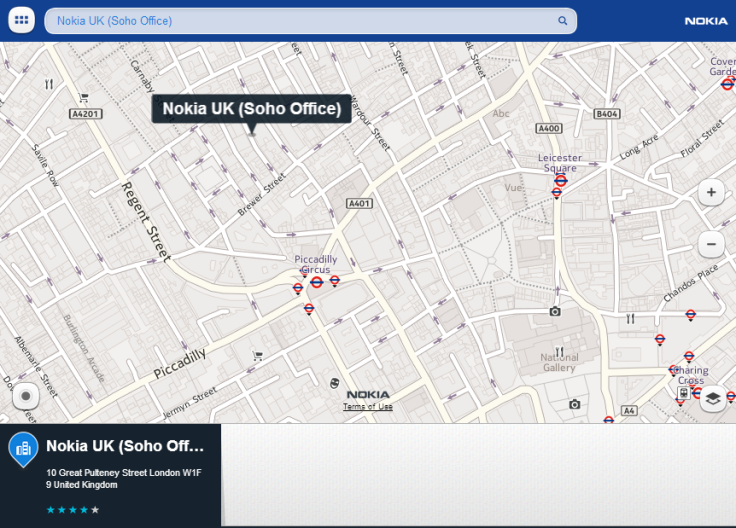Click the A4201 road sign label
This screenshot has height=528, width=736.
click(x=85, y=114)
